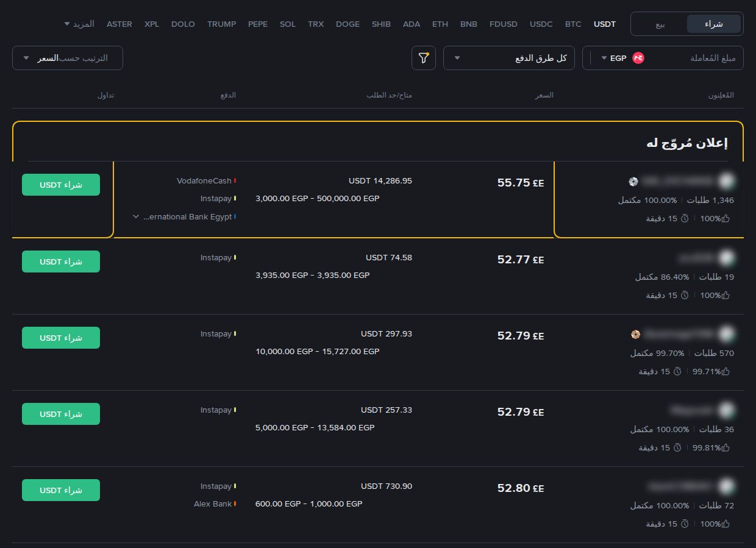Screen dimensions: 756x548
Task: Open advertiser avatar in 52.77 price row
Action: coord(726,257)
